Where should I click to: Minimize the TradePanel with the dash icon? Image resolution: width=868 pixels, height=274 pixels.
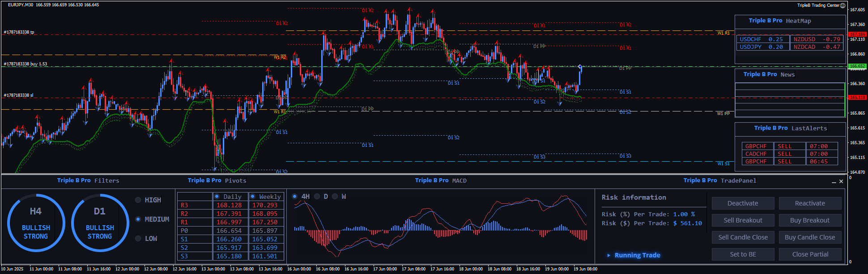point(834,182)
